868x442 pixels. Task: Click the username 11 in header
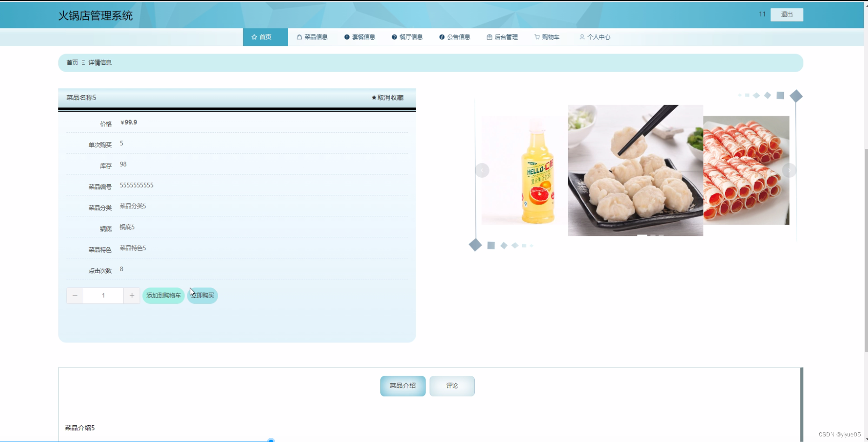click(762, 14)
